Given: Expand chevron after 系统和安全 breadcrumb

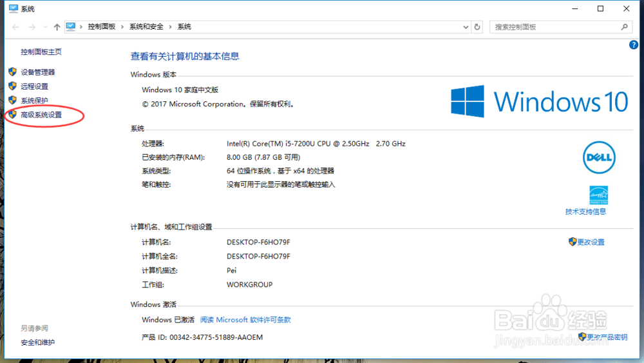Looking at the screenshot, I should coord(170,26).
